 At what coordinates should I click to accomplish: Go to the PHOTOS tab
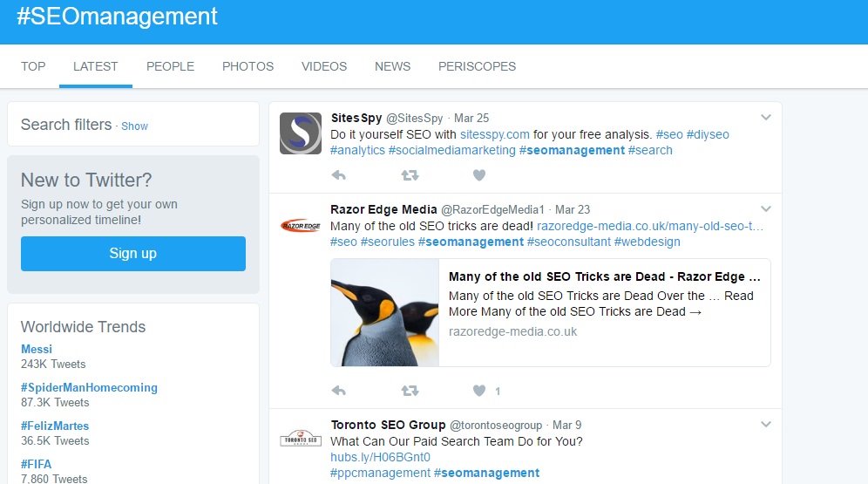coord(248,66)
